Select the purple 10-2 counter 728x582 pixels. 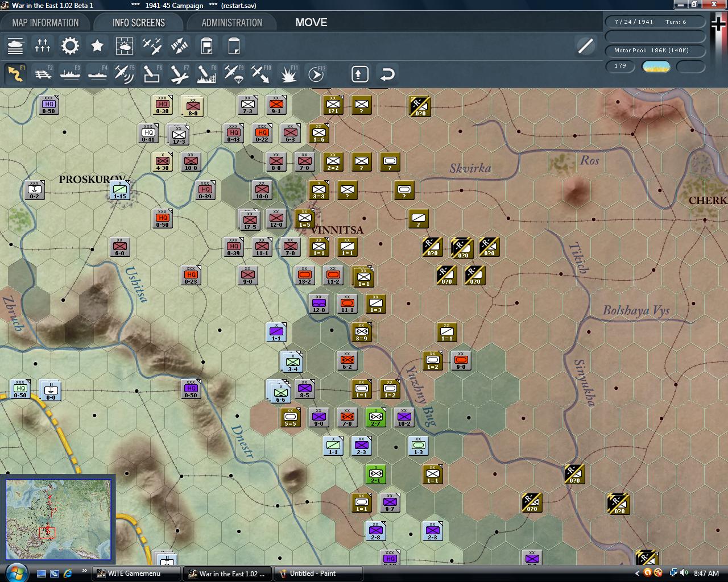[404, 417]
